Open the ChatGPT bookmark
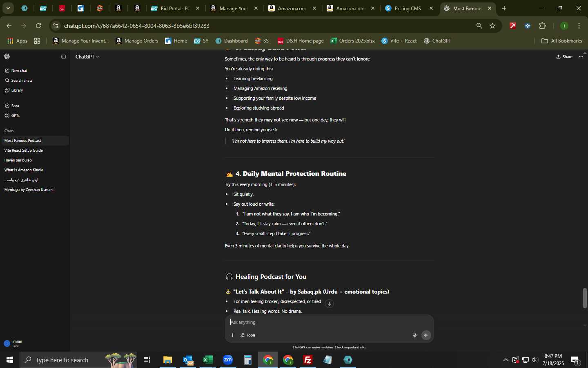 click(x=438, y=41)
